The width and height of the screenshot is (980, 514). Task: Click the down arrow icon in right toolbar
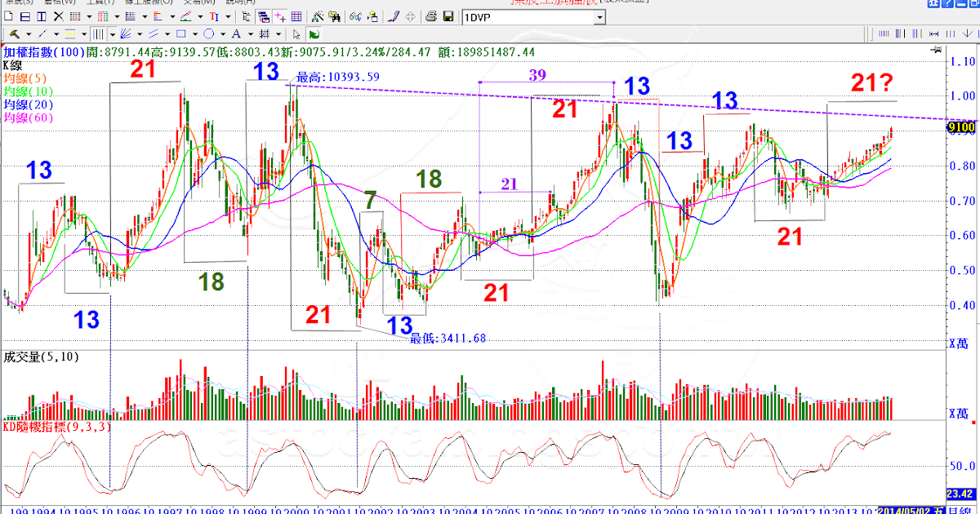967,33
